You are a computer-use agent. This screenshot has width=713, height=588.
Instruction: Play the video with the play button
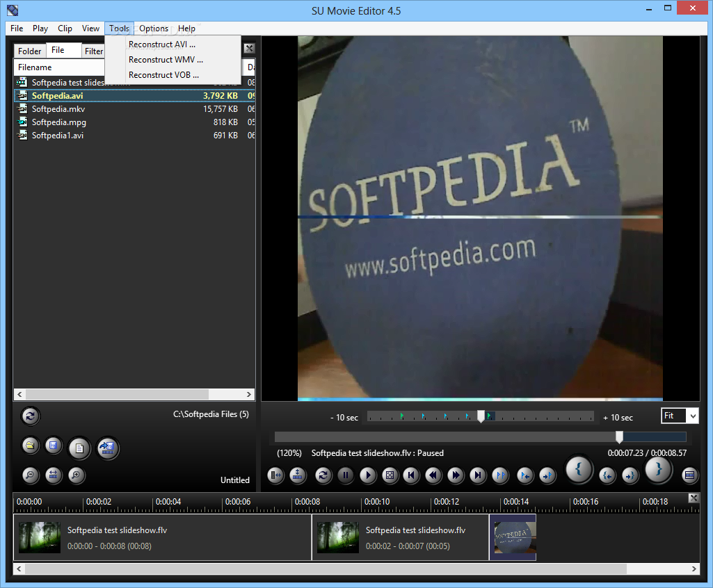coord(368,475)
